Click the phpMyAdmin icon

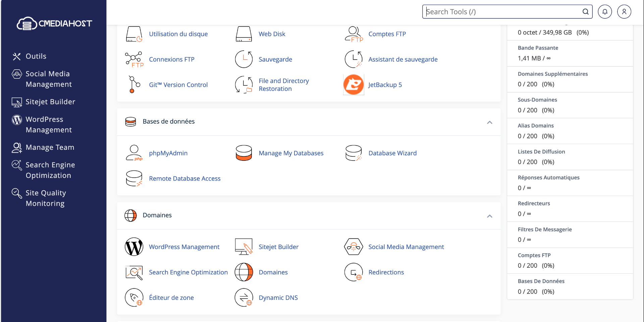pyautogui.click(x=134, y=153)
